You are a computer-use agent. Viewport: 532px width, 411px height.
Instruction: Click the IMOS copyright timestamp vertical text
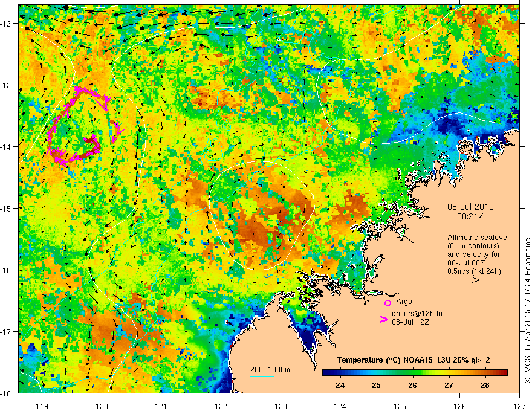tap(527, 311)
